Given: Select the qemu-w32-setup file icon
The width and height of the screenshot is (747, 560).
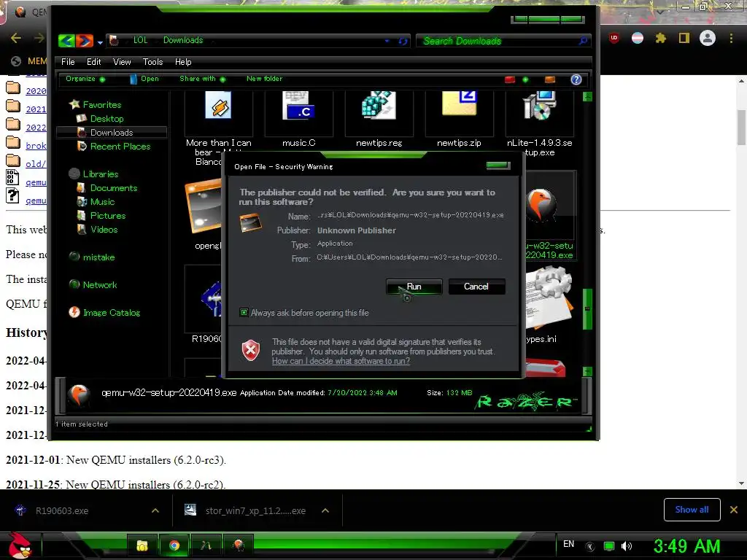Looking at the screenshot, I should point(541,206).
